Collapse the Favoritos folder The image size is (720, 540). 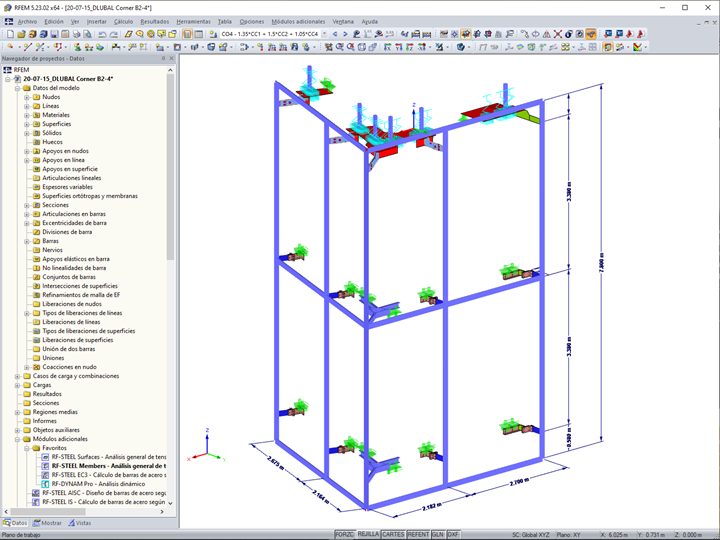tap(27, 448)
